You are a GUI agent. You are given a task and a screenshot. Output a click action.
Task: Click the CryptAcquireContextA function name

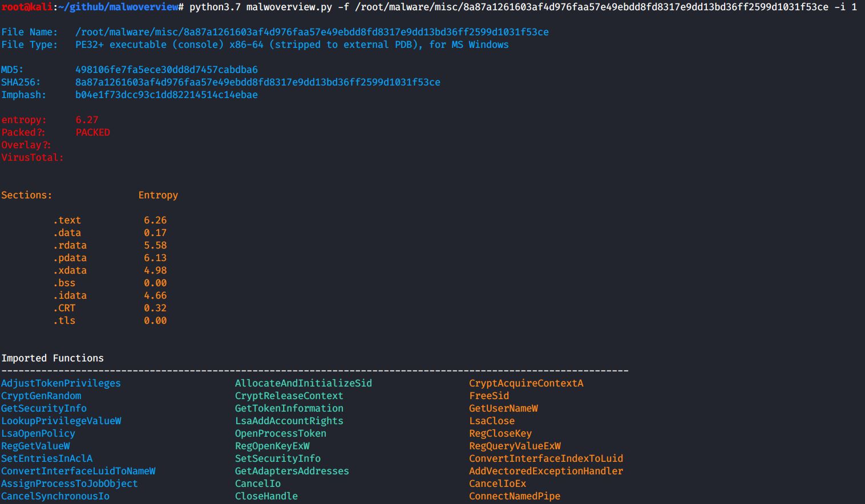(x=526, y=383)
